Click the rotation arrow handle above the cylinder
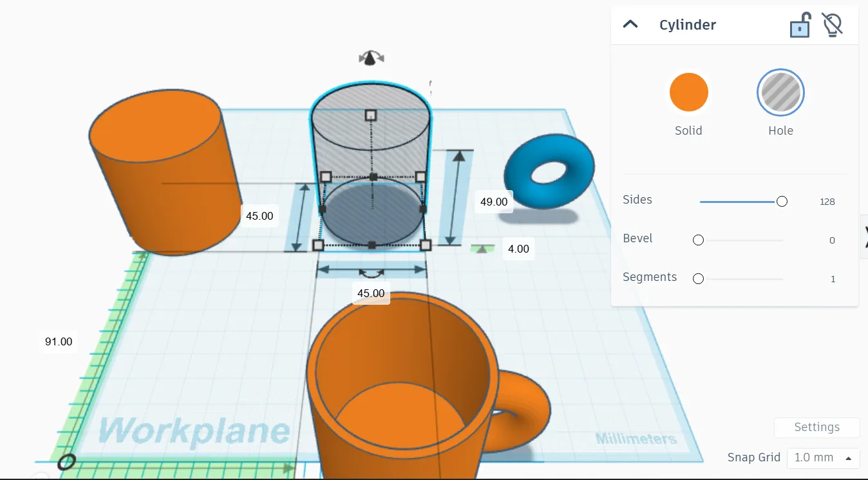Viewport: 868px width, 480px height. (371, 59)
